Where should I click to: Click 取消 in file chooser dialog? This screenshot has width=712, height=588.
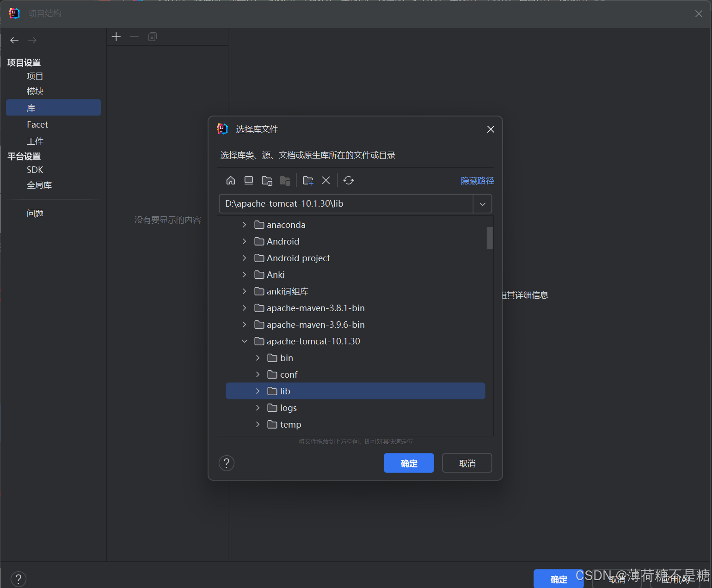coord(467,463)
